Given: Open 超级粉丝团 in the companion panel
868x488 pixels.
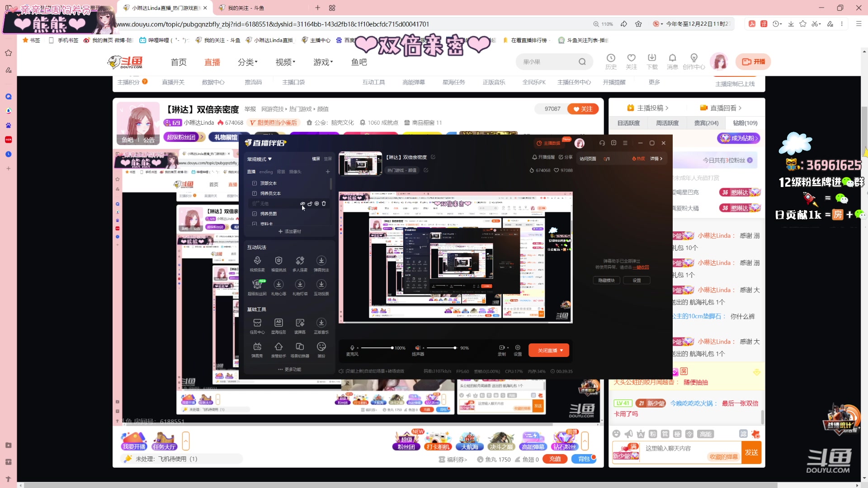Looking at the screenshot, I should click(257, 287).
